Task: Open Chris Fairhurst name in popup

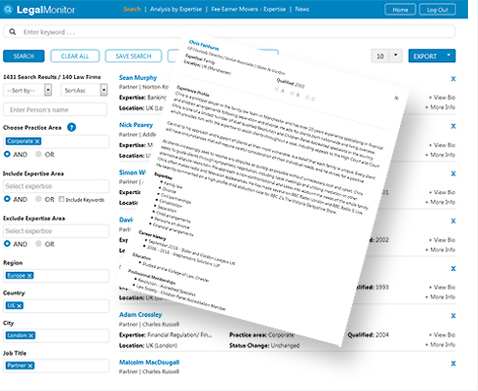Action: point(204,45)
